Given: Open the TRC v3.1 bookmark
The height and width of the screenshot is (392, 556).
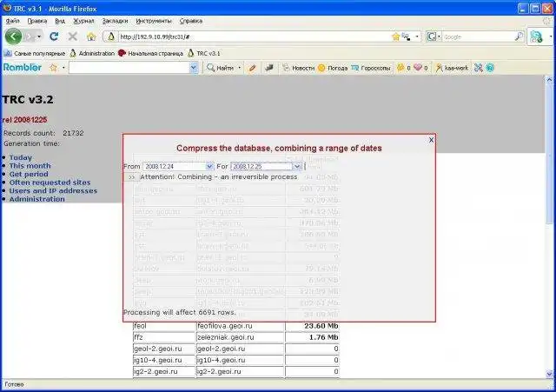Looking at the screenshot, I should coord(204,54).
